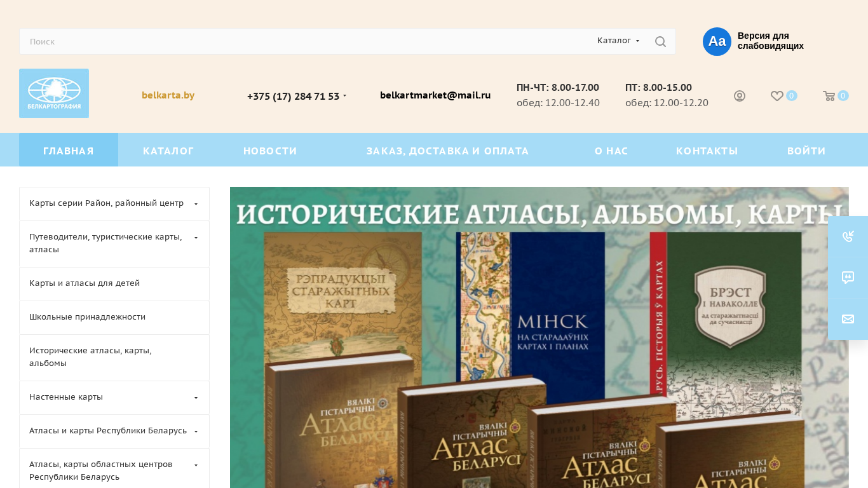Click the email envelope side icon
This screenshot has width=868, height=488.
(x=848, y=319)
